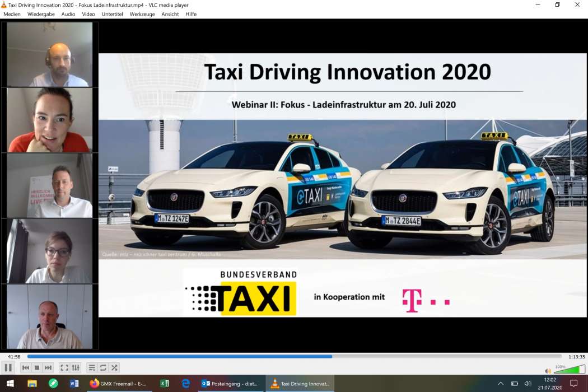
Task: Check battery status in tray
Action: [x=515, y=384]
